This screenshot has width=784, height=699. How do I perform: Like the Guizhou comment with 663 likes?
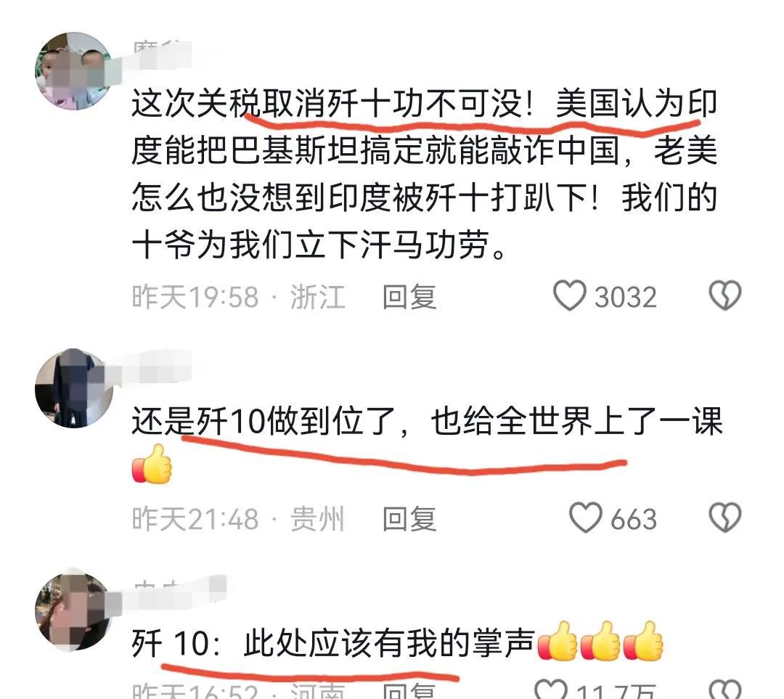tap(586, 518)
